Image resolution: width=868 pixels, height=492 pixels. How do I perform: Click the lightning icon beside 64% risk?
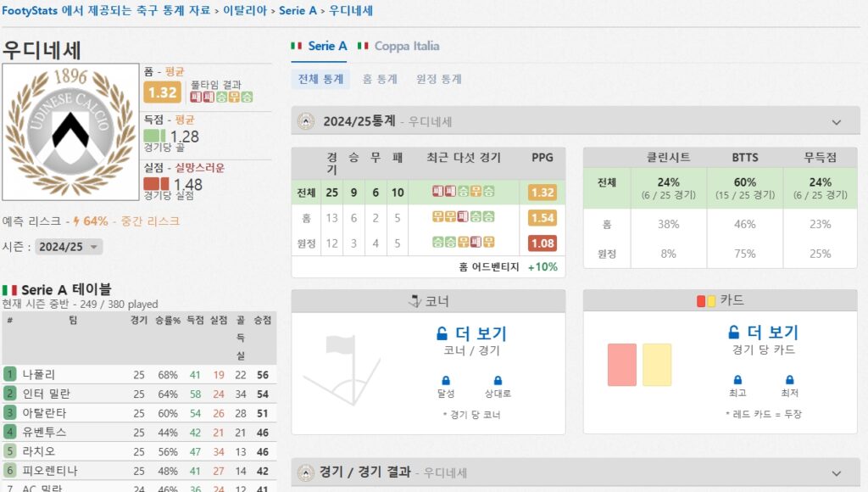tap(75, 221)
